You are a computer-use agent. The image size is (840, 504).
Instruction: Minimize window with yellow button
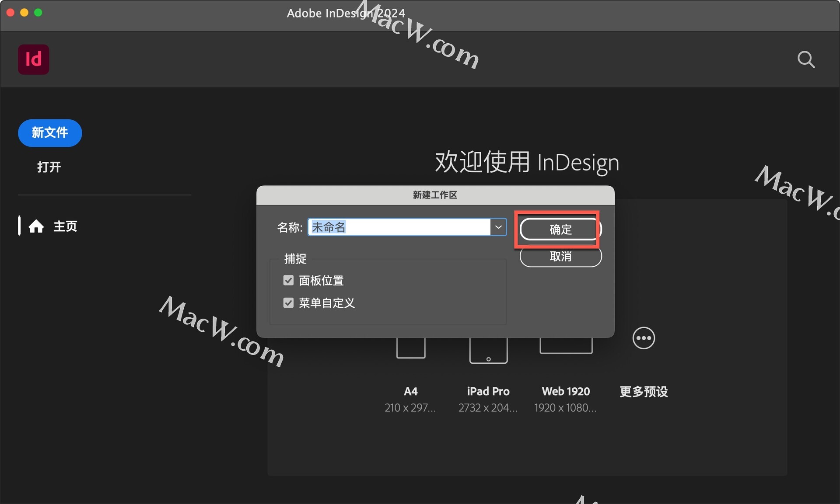pyautogui.click(x=24, y=13)
